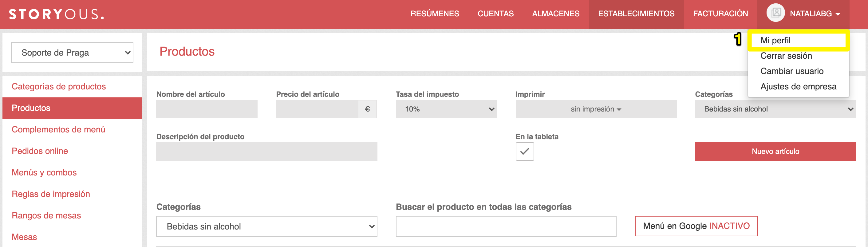Open the ALMACENES menu

[556, 14]
